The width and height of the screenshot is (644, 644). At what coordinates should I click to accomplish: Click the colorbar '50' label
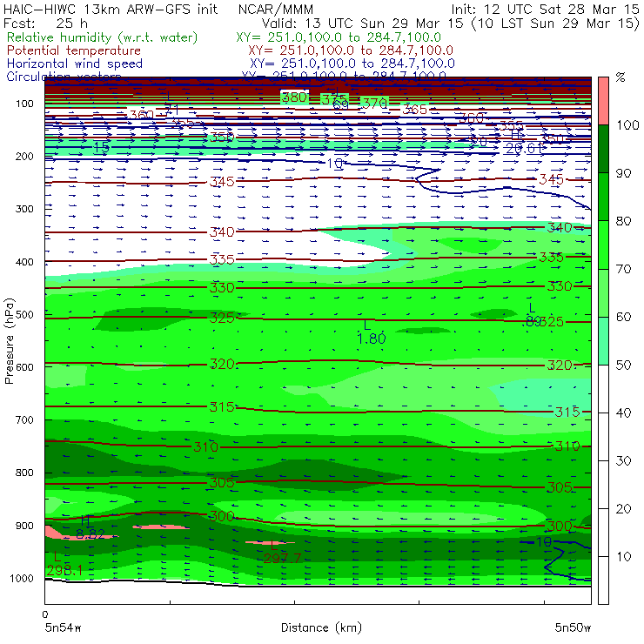[623, 366]
